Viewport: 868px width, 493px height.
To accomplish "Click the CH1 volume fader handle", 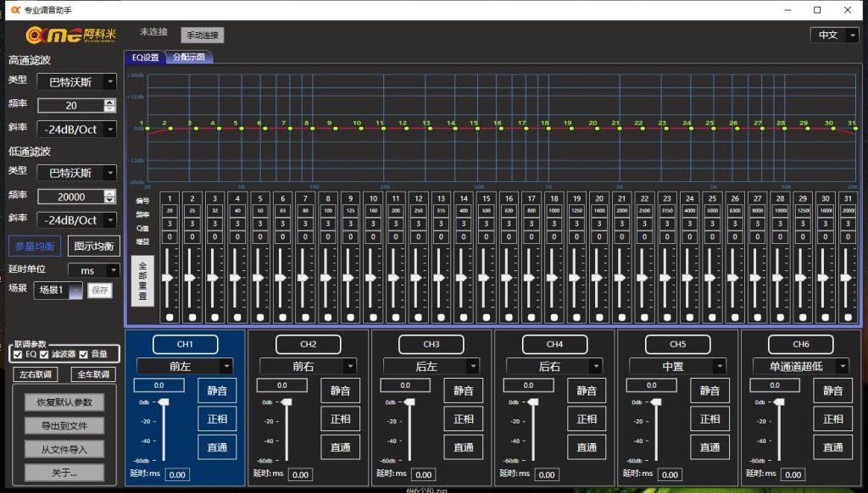I will click(164, 402).
